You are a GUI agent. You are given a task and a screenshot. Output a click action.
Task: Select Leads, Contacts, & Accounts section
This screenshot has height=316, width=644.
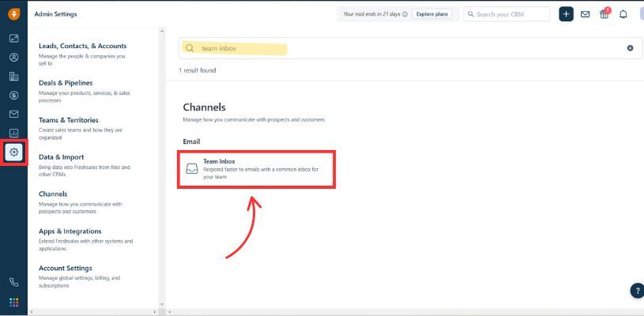[82, 46]
